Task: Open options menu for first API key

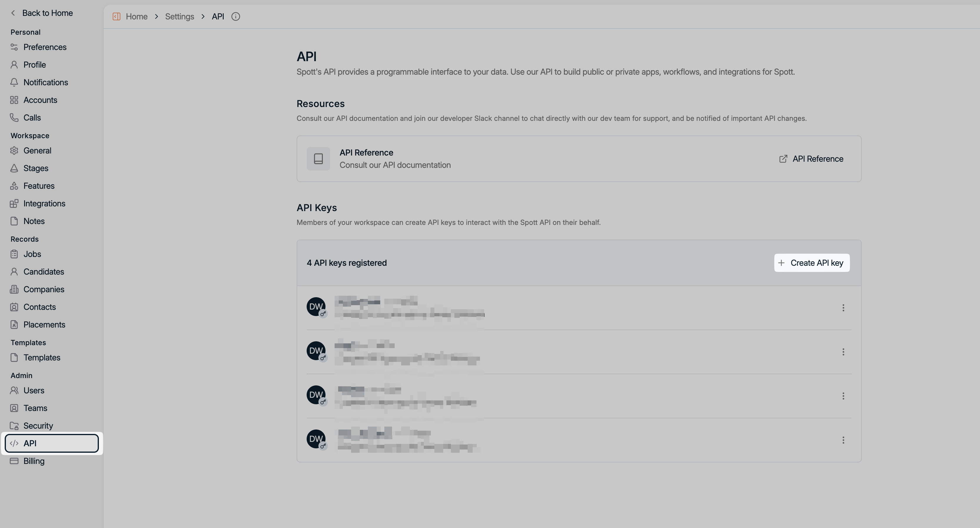Action: (843, 308)
